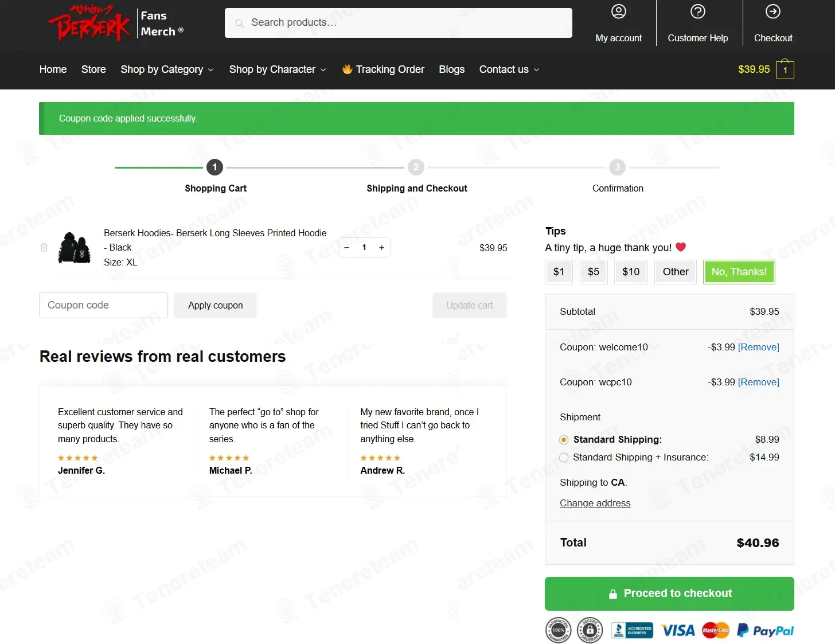Image resolution: width=835 pixels, height=644 pixels.
Task: Open the Berserk Long Sleeves Hoodie link
Action: pos(215,240)
